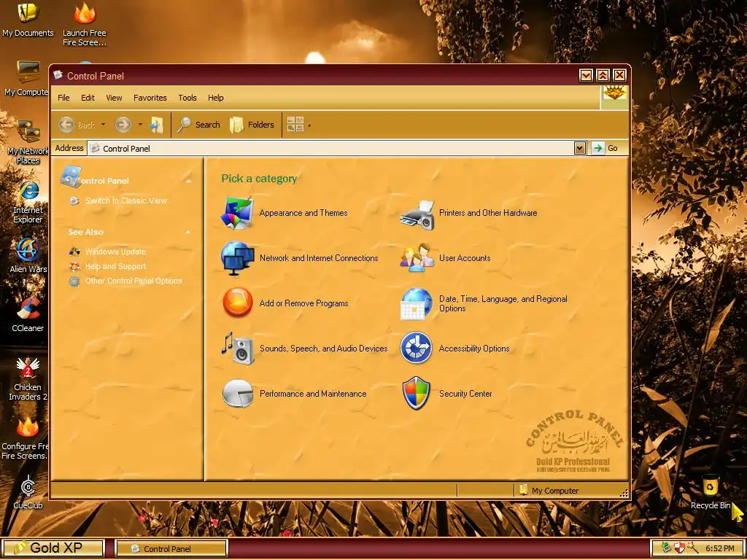Click My Computer in the status bar
747x560 pixels.
click(x=549, y=491)
